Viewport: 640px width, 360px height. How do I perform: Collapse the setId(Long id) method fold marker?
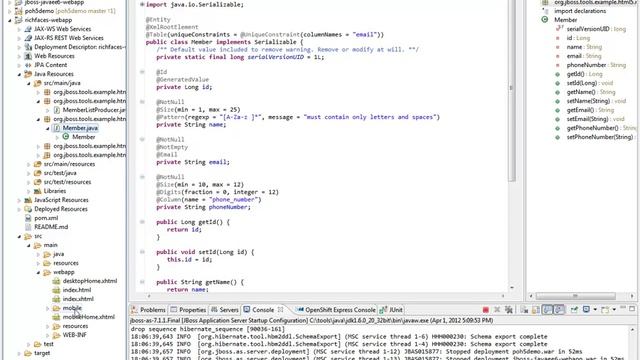tap(142, 252)
